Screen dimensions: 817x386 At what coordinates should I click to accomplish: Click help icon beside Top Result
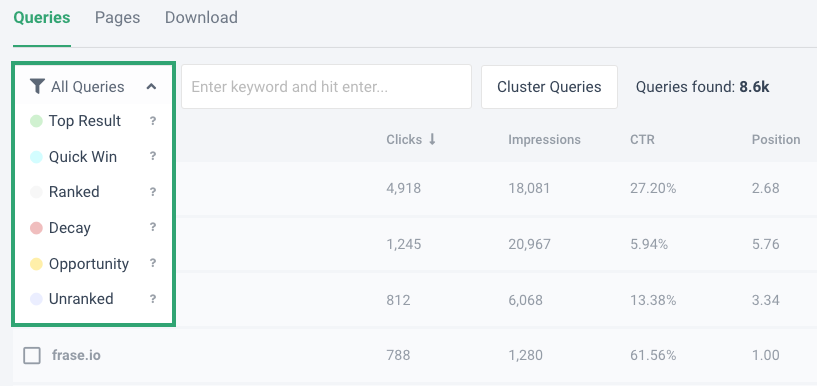point(153,121)
